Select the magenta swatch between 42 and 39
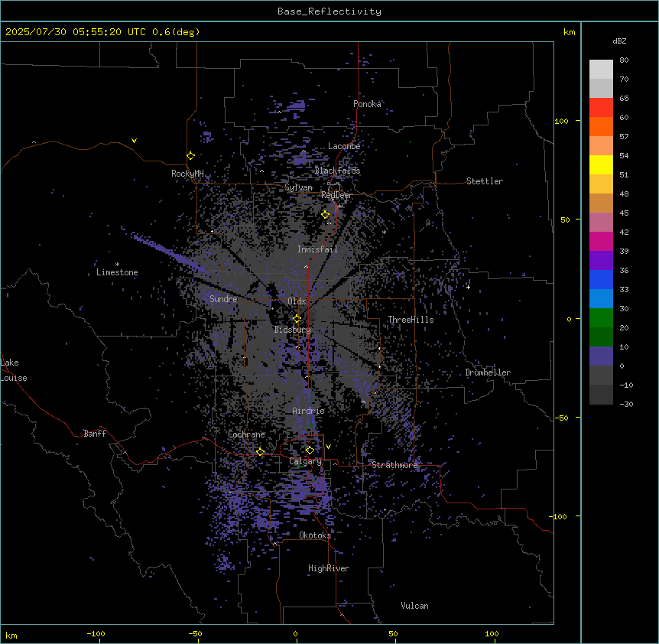This screenshot has width=659, height=644. coord(601,241)
